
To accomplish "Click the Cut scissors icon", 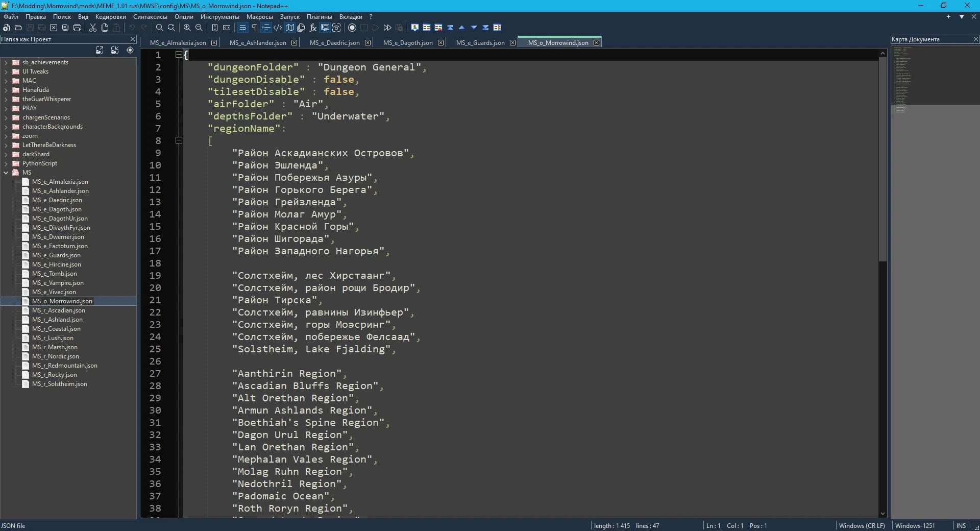I will click(x=93, y=28).
